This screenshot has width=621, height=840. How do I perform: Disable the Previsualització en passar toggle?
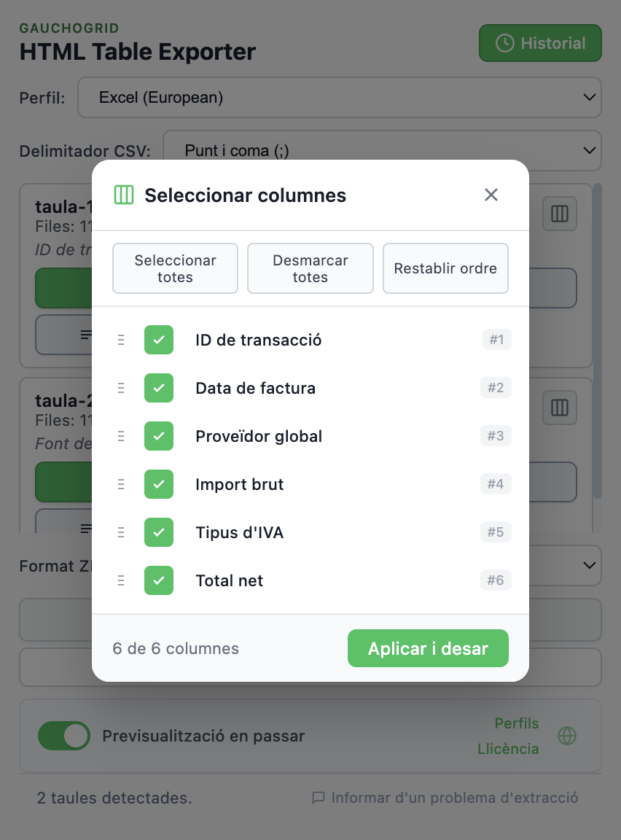point(64,736)
